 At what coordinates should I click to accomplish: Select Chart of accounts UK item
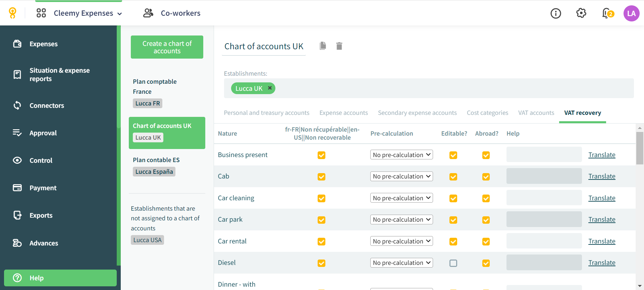167,133
